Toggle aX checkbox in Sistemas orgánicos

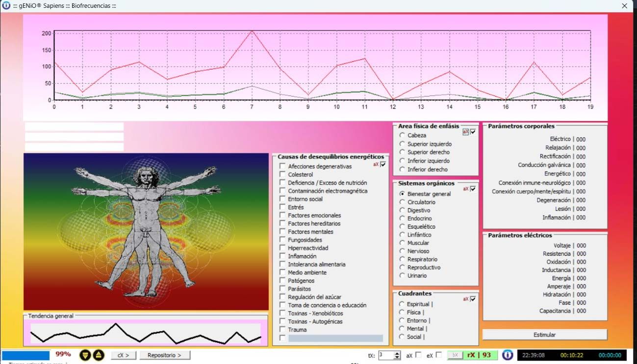(x=473, y=189)
